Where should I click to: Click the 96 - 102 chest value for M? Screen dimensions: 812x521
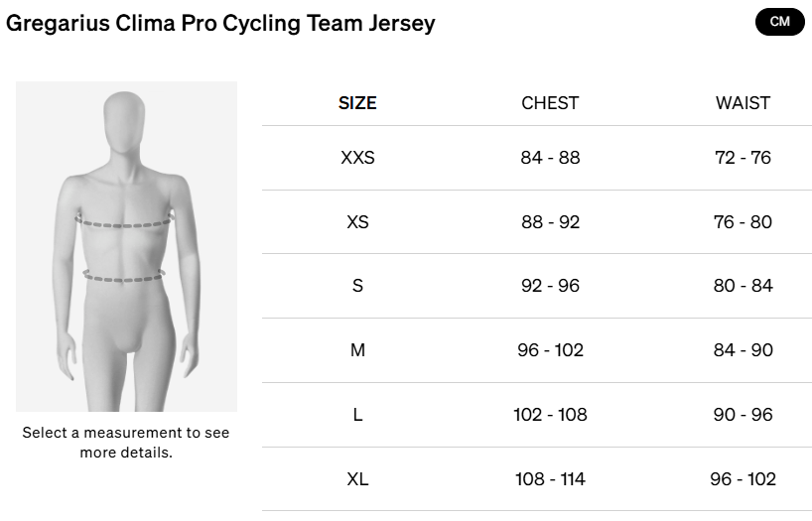550,350
